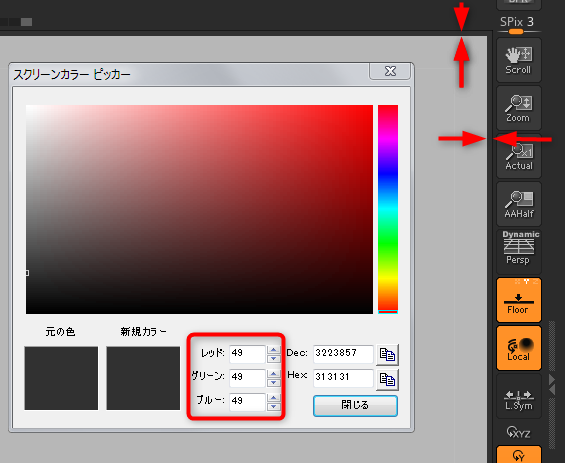
Task: Choose a hue on vertical hue bar
Action: [388, 209]
